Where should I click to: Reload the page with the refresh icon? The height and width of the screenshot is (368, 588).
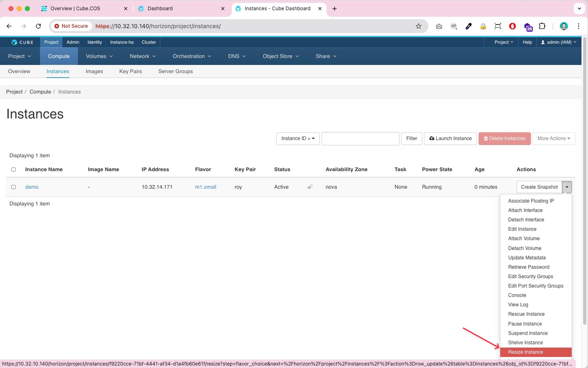[38, 26]
